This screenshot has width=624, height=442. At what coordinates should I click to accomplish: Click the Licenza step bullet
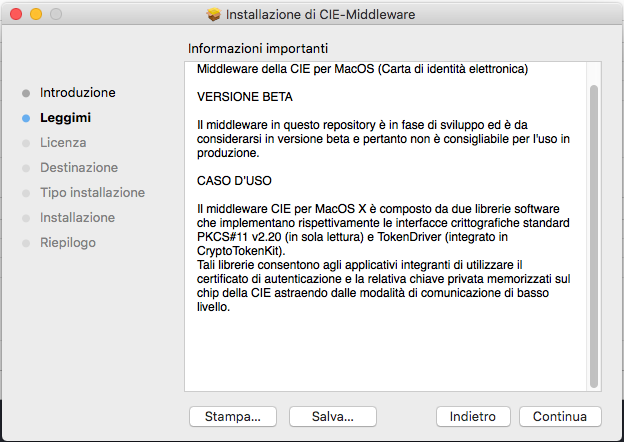pos(26,143)
